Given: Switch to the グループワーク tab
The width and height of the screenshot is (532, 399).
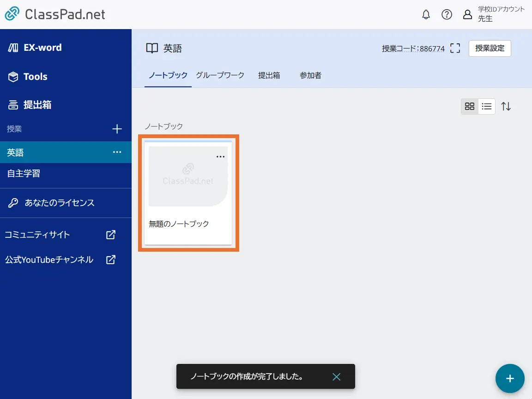Looking at the screenshot, I should (x=220, y=75).
